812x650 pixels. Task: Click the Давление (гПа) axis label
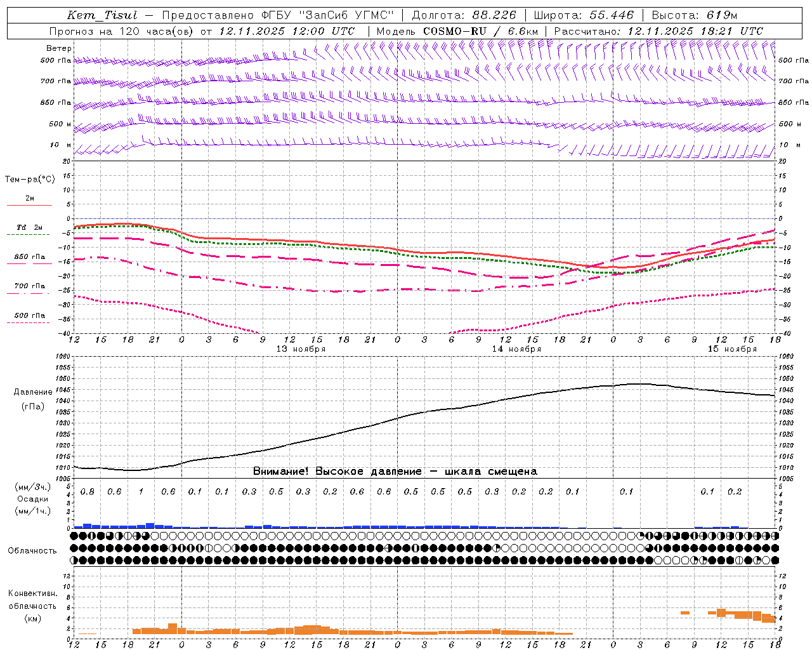pyautogui.click(x=32, y=399)
